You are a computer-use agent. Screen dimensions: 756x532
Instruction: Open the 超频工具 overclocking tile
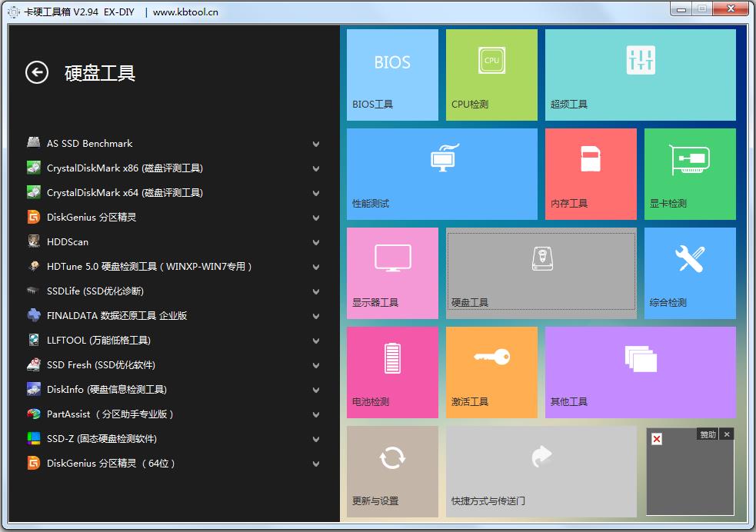click(640, 75)
